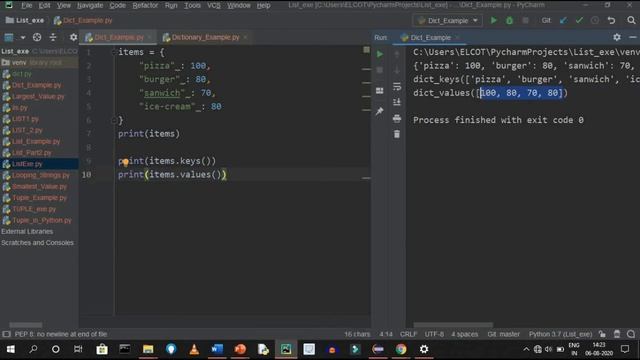Click List_exe breadcrumb in navigation bar
640x360 pixels.
[25, 20]
